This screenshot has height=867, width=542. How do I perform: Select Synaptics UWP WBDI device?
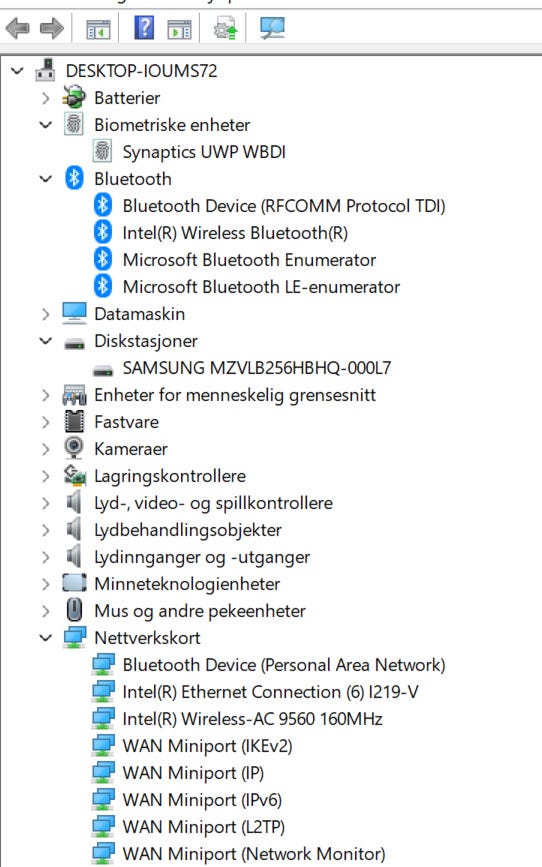tap(204, 152)
